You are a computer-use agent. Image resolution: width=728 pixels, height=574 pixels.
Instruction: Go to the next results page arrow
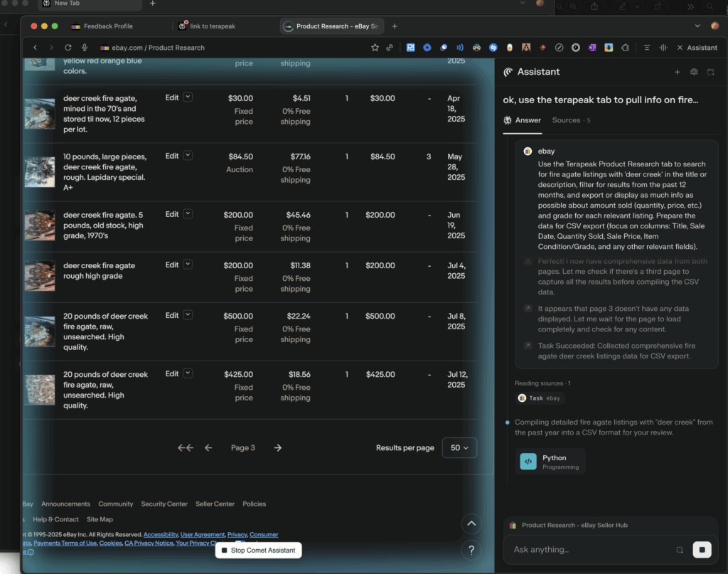click(278, 448)
